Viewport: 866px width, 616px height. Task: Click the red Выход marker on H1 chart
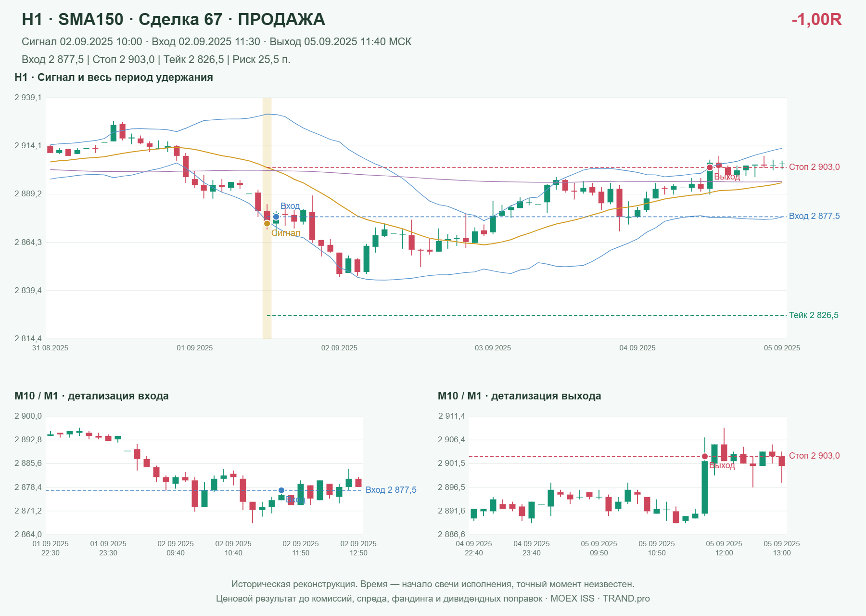(710, 167)
